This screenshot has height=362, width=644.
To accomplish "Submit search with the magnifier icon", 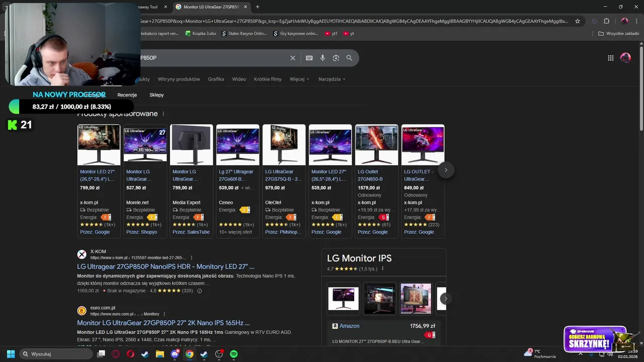I will 349,58.
